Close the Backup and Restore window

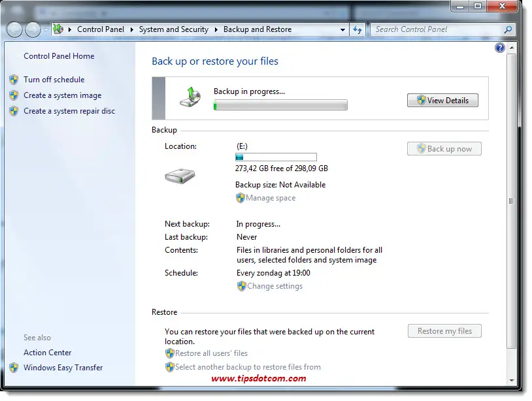[x=503, y=6]
